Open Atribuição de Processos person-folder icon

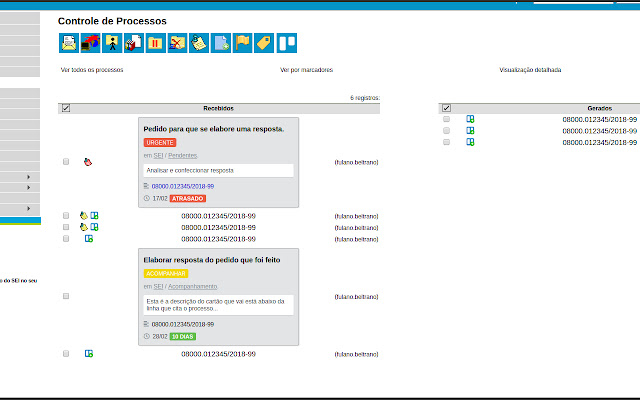[x=112, y=43]
